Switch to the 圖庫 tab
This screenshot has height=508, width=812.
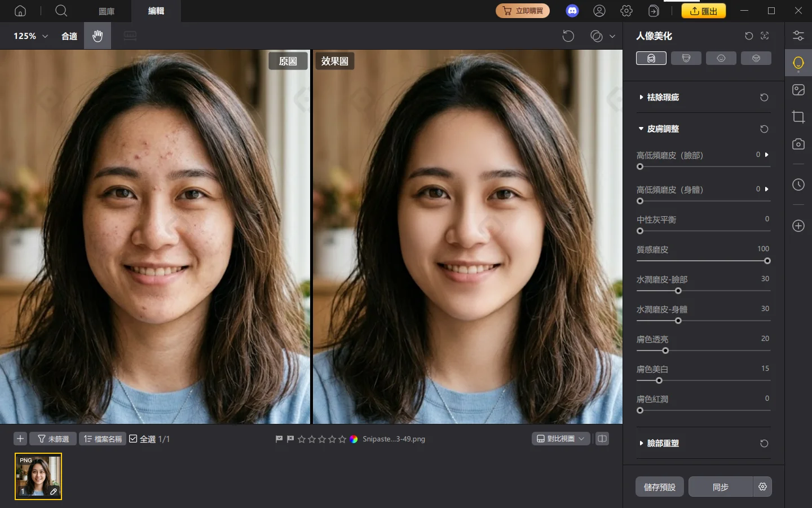click(107, 11)
